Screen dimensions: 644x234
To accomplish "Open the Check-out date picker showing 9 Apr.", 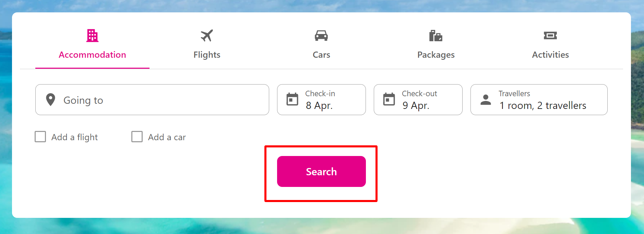I will tap(418, 100).
